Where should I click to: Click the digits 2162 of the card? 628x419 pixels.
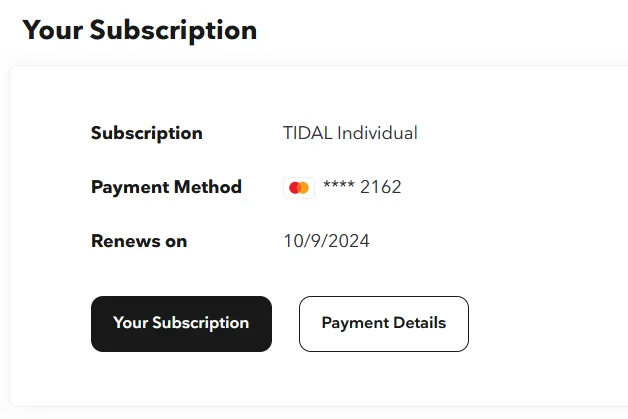tap(380, 187)
